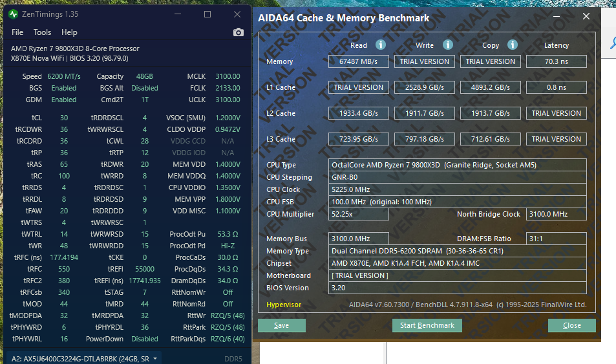Click the CPU Multiplier 52.25x field
This screenshot has width=616, height=364.
359,214
